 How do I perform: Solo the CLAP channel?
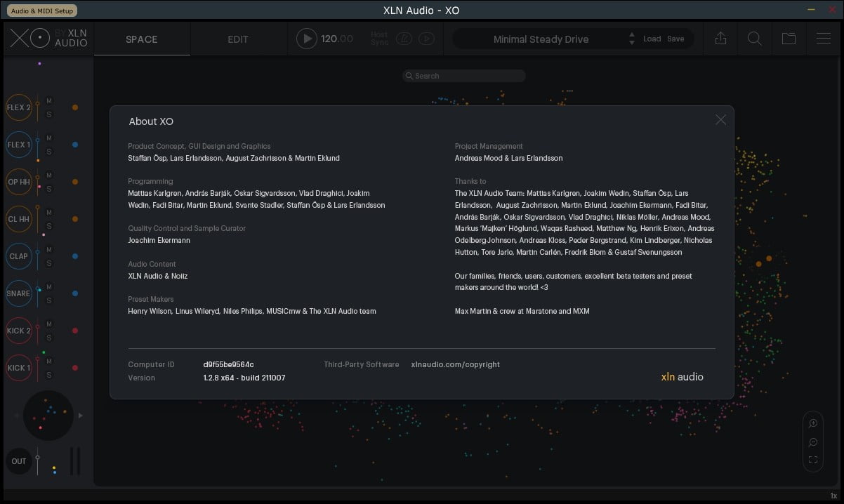coord(49,263)
